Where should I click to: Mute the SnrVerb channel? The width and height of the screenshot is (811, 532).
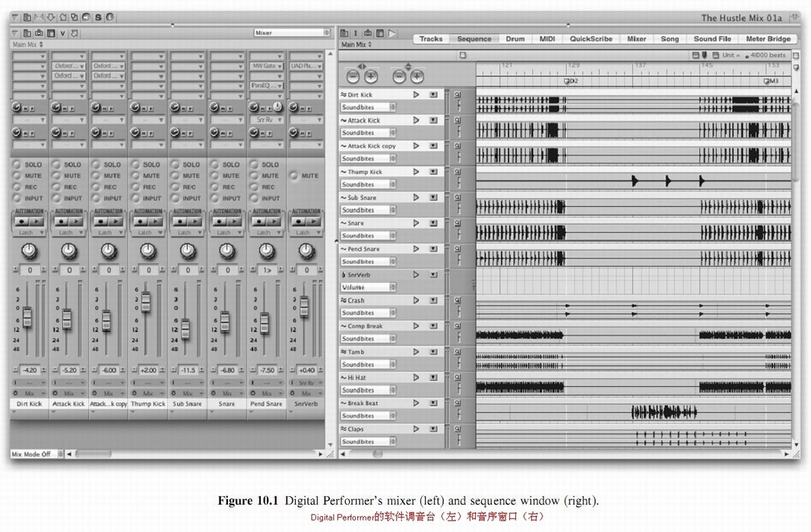point(294,176)
